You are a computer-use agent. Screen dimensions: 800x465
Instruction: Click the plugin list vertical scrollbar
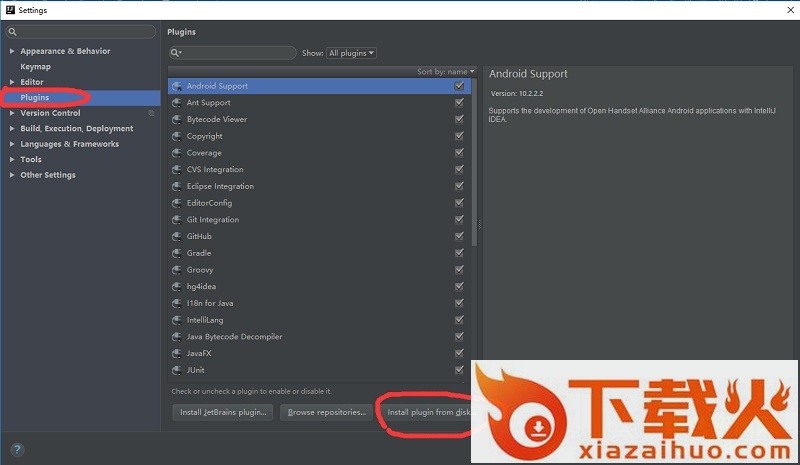[x=474, y=162]
